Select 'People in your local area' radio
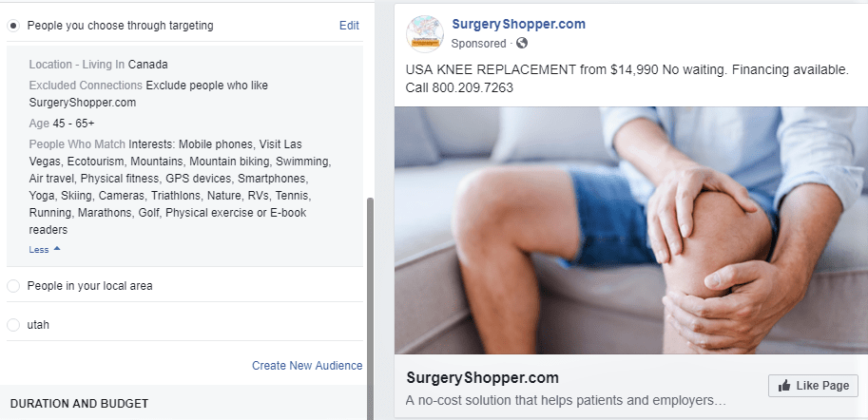The height and width of the screenshot is (420, 868). [x=13, y=286]
